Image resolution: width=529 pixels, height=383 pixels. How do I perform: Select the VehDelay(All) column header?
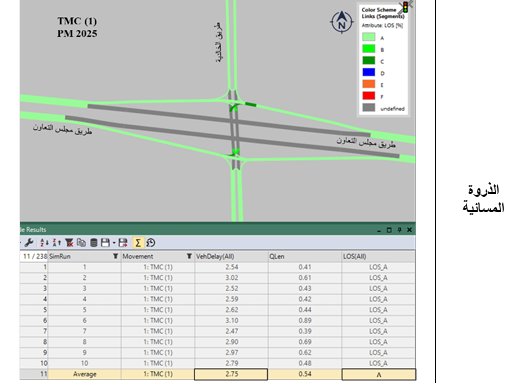[231, 256]
